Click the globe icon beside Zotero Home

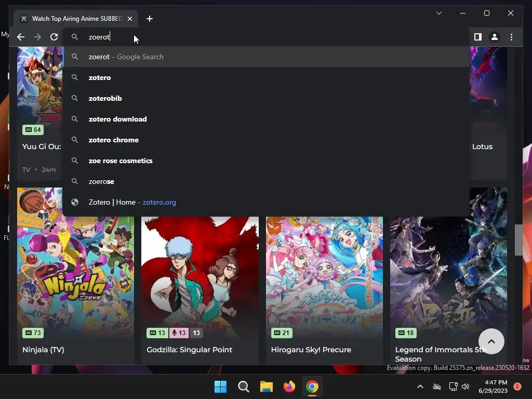[75, 202]
